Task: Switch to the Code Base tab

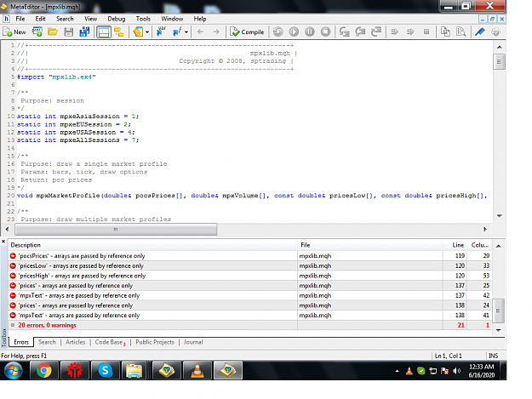Action: [110, 342]
